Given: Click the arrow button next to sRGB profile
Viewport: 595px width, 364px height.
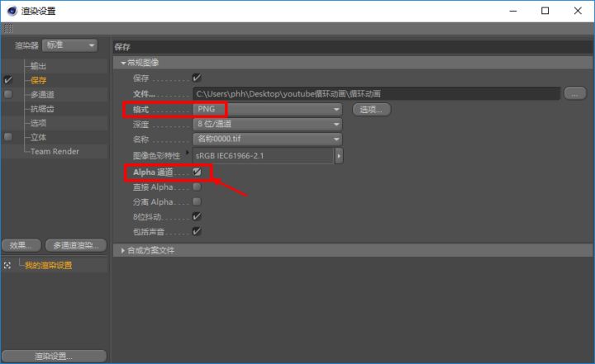Looking at the screenshot, I should click(339, 155).
